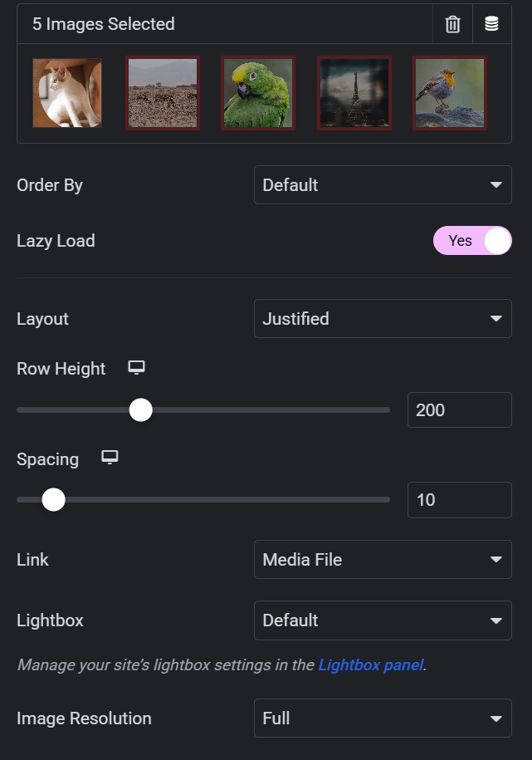Open the Image Resolution Full dropdown

383,718
